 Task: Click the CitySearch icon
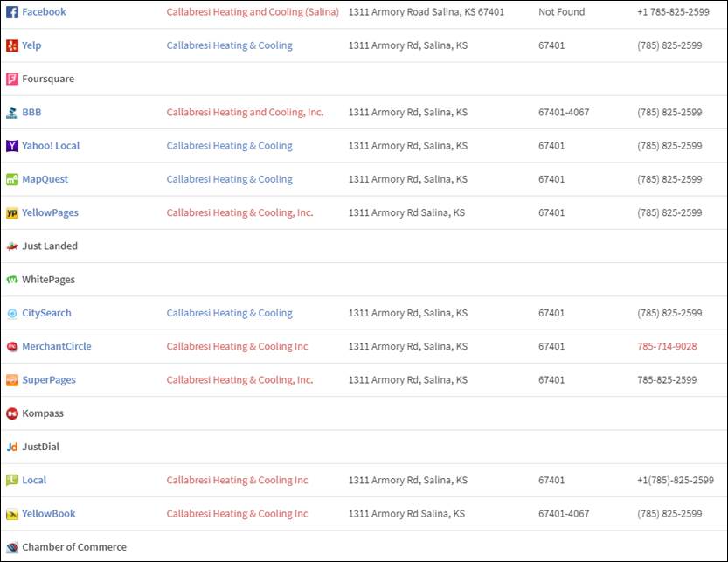click(12, 313)
